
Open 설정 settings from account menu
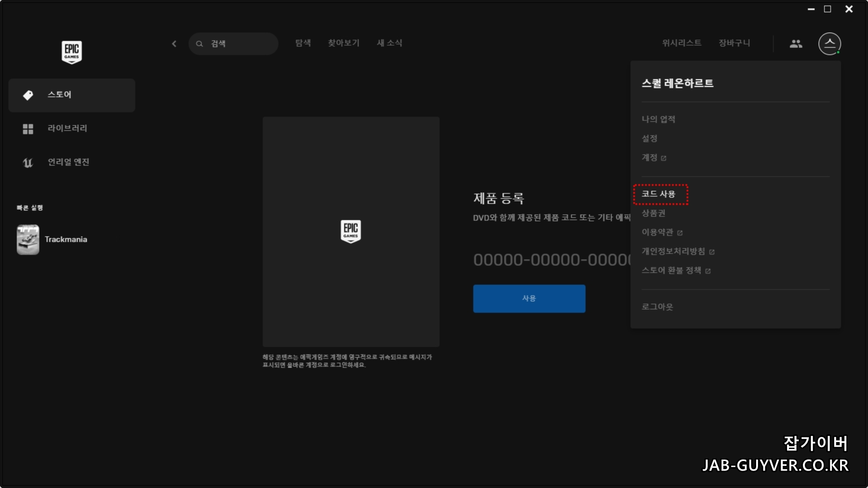[x=650, y=138]
